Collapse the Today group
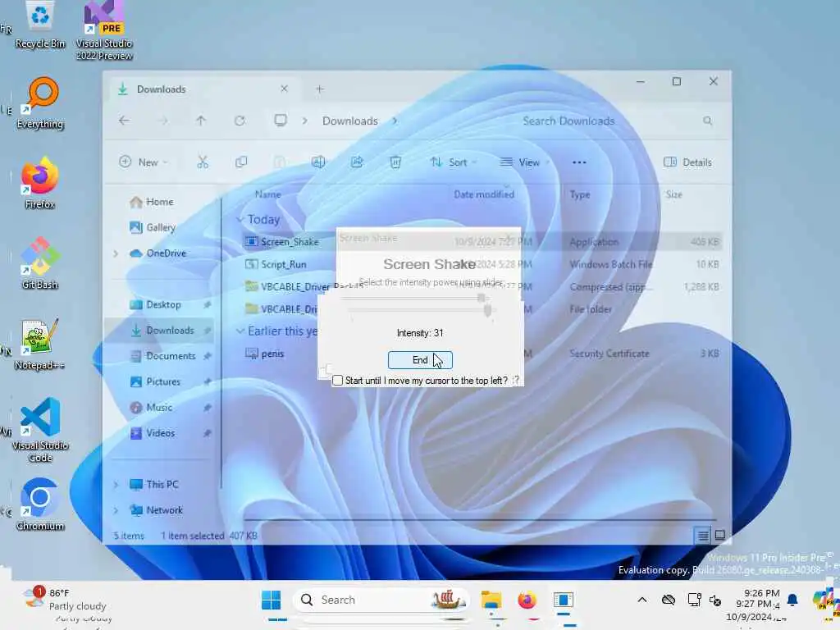The height and width of the screenshot is (630, 840). [240, 220]
